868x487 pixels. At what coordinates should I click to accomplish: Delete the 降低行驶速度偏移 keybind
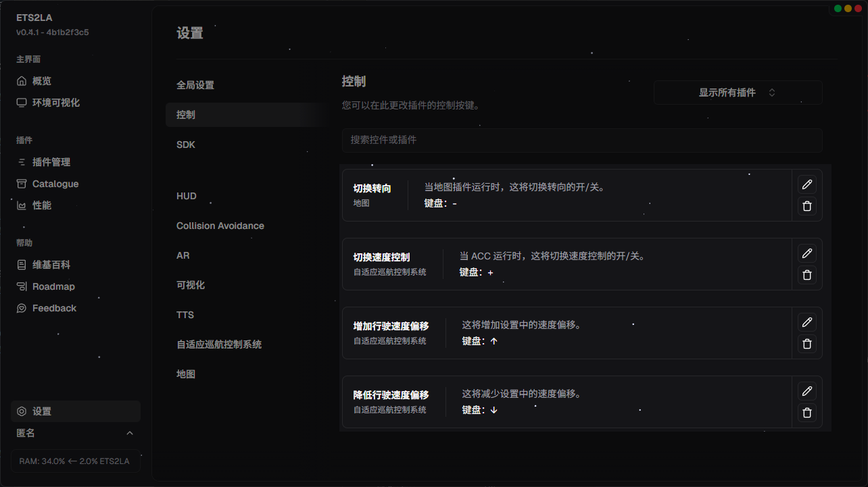click(x=806, y=413)
